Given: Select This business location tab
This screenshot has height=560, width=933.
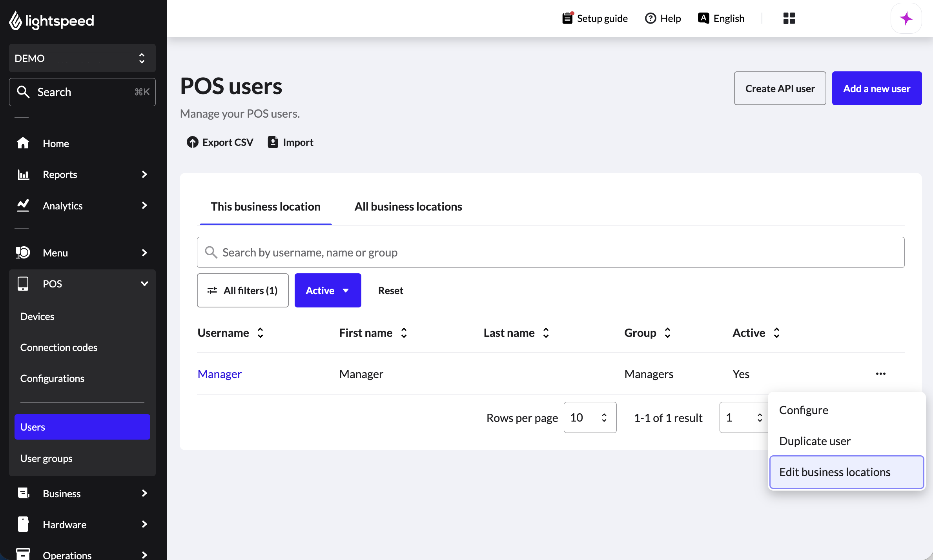Looking at the screenshot, I should [x=266, y=207].
